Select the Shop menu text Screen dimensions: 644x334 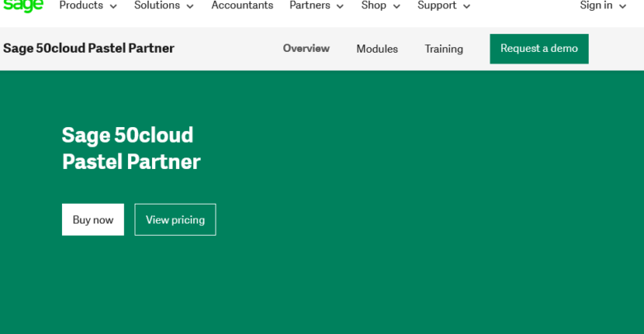373,6
